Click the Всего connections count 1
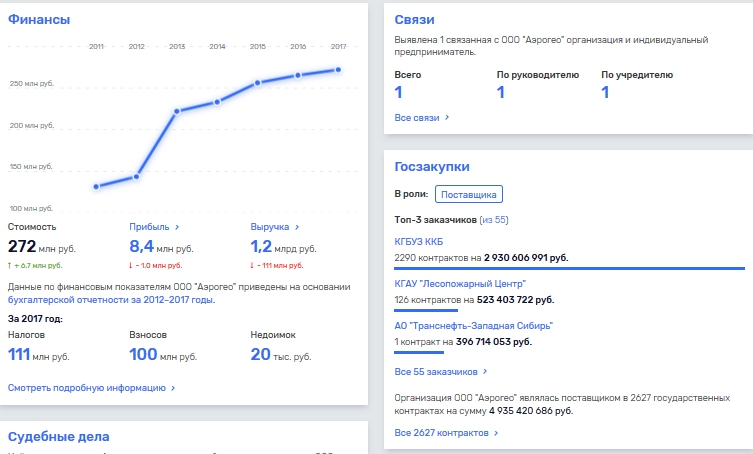The width and height of the screenshot is (753, 454). pos(398,92)
